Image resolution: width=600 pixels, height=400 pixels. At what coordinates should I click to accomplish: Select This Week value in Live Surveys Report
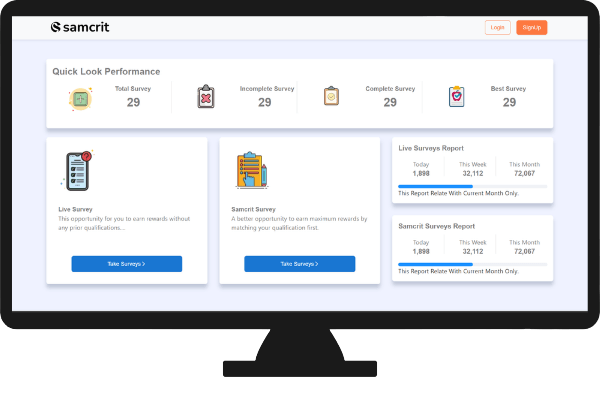pyautogui.click(x=473, y=173)
